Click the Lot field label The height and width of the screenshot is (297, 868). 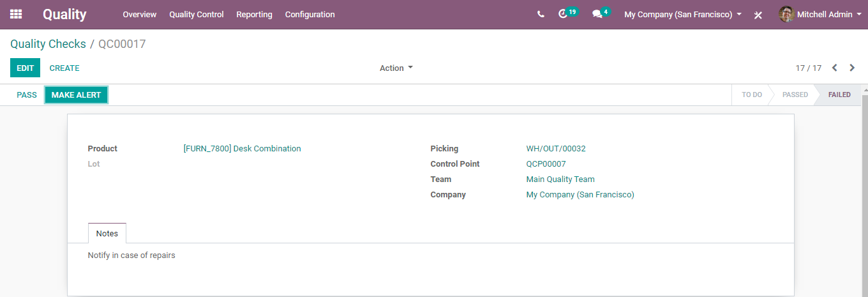[x=94, y=164]
